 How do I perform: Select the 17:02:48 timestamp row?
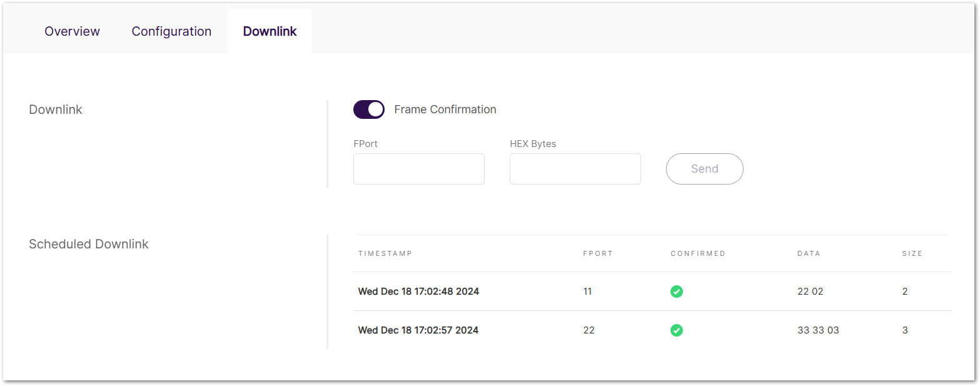click(x=418, y=292)
